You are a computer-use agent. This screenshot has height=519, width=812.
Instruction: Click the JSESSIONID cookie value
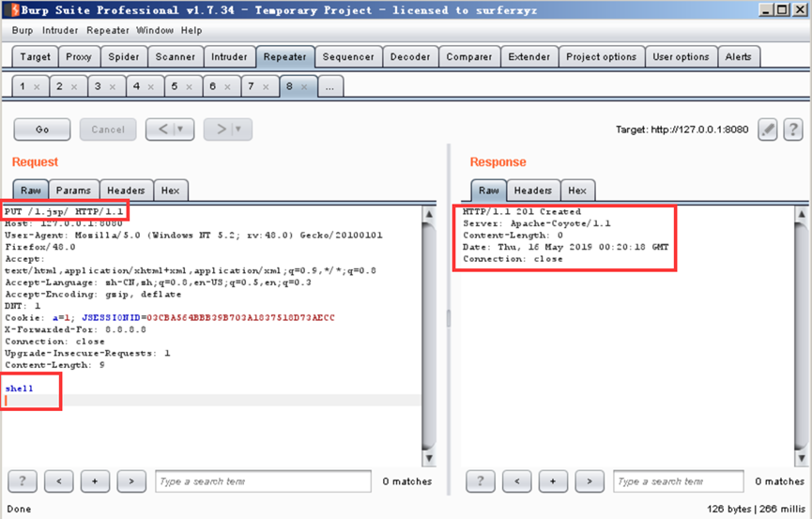pyautogui.click(x=241, y=317)
